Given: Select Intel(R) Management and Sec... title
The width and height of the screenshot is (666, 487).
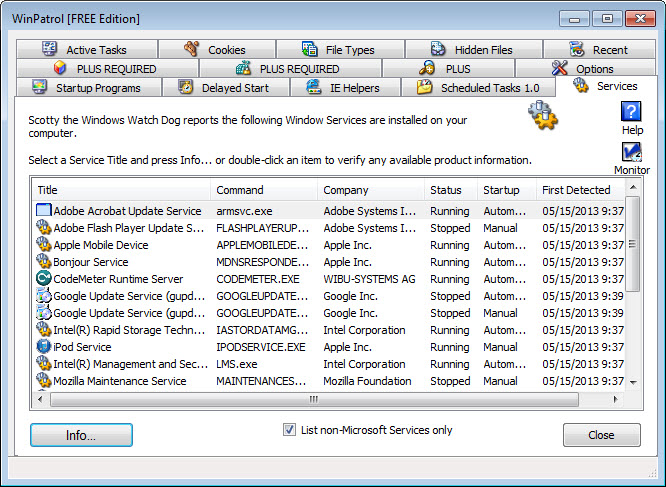Looking at the screenshot, I should [131, 364].
